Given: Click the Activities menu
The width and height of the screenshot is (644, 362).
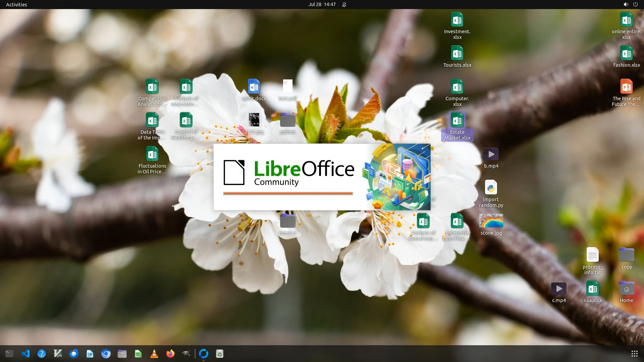Looking at the screenshot, I should tap(16, 4).
